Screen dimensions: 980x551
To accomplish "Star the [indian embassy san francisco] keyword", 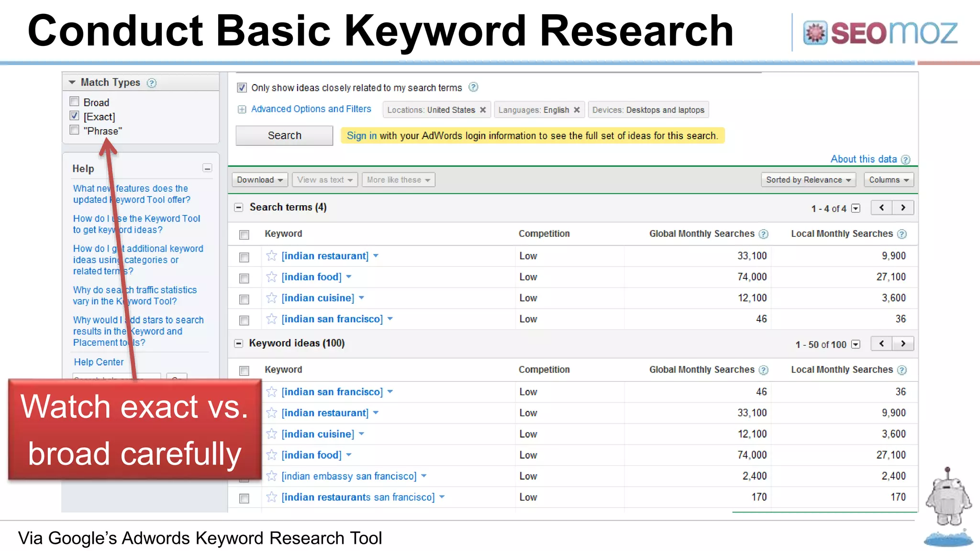I will click(x=271, y=476).
